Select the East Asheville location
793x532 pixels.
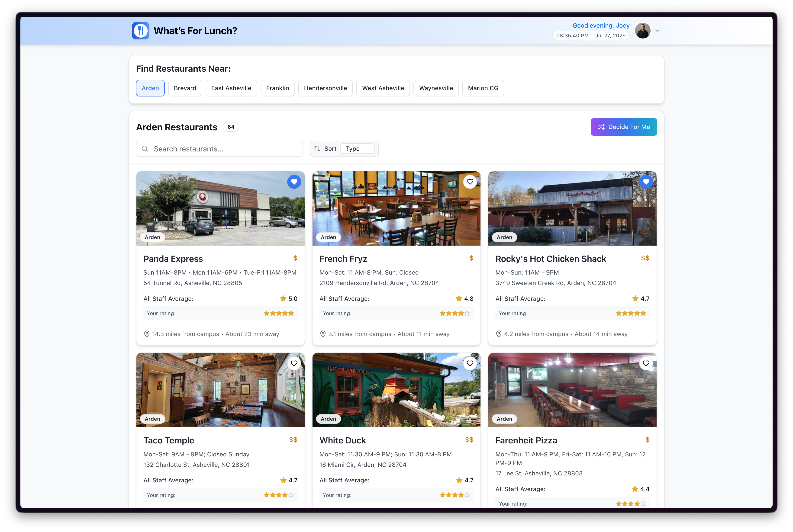[x=231, y=88]
